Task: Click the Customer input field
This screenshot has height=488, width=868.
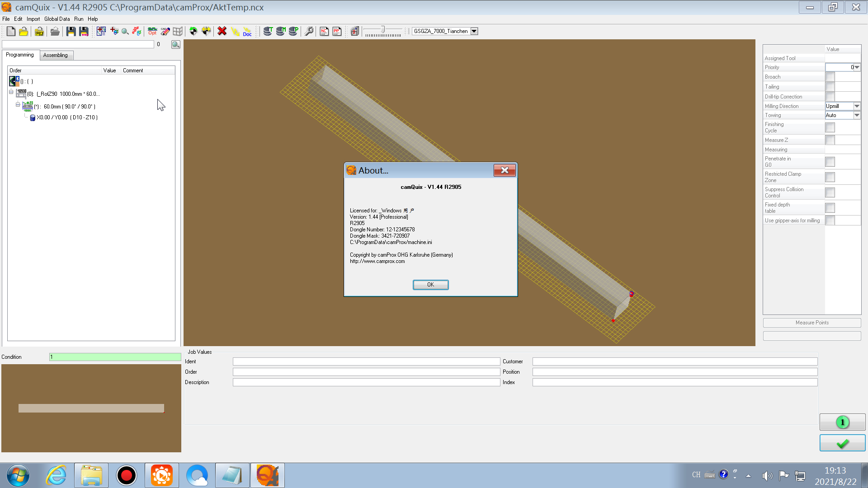Action: pos(675,361)
